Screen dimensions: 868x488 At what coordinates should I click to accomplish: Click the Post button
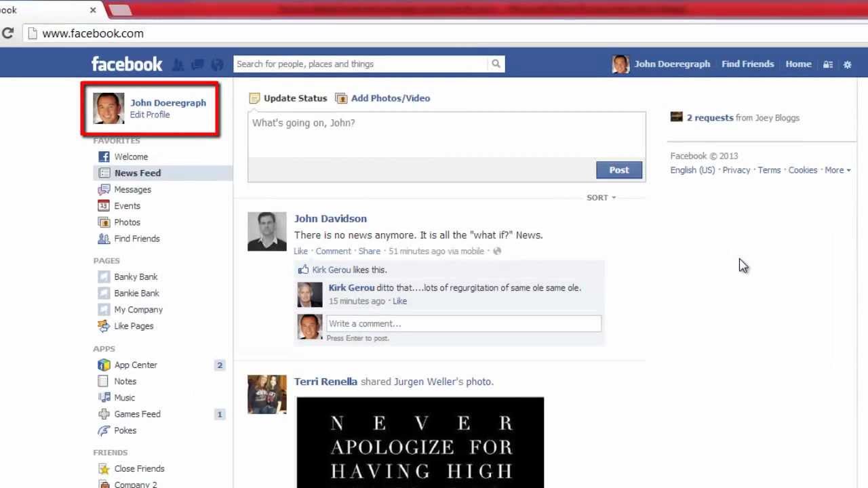[619, 170]
